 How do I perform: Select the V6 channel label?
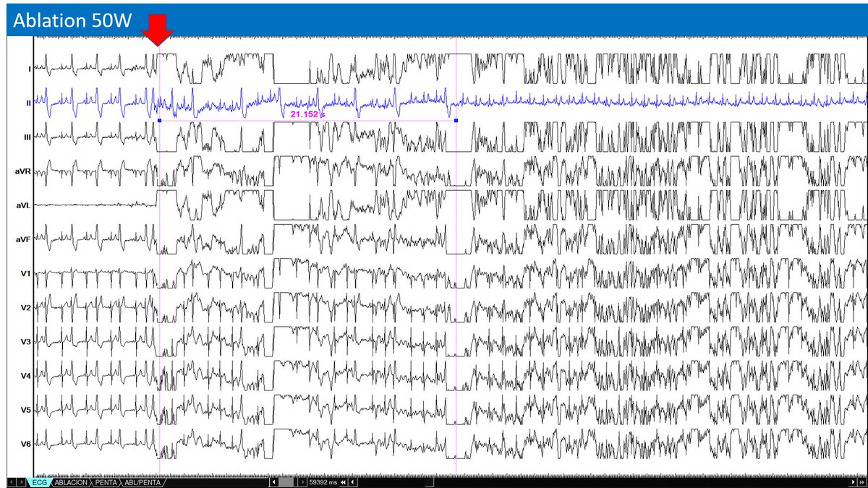pyautogui.click(x=26, y=444)
